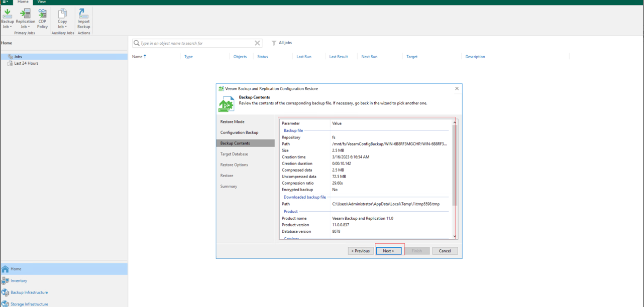Select the Jobs tree node
This screenshot has width=644, height=307.
[18, 57]
